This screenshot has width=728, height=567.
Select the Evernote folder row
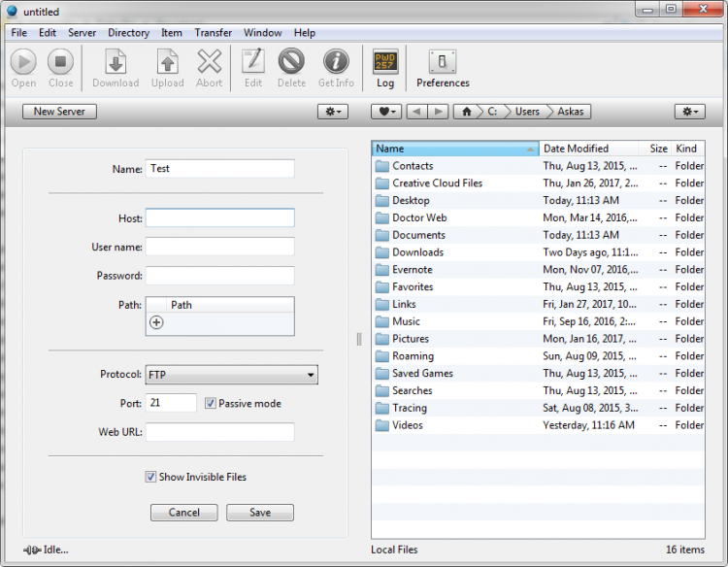click(539, 270)
